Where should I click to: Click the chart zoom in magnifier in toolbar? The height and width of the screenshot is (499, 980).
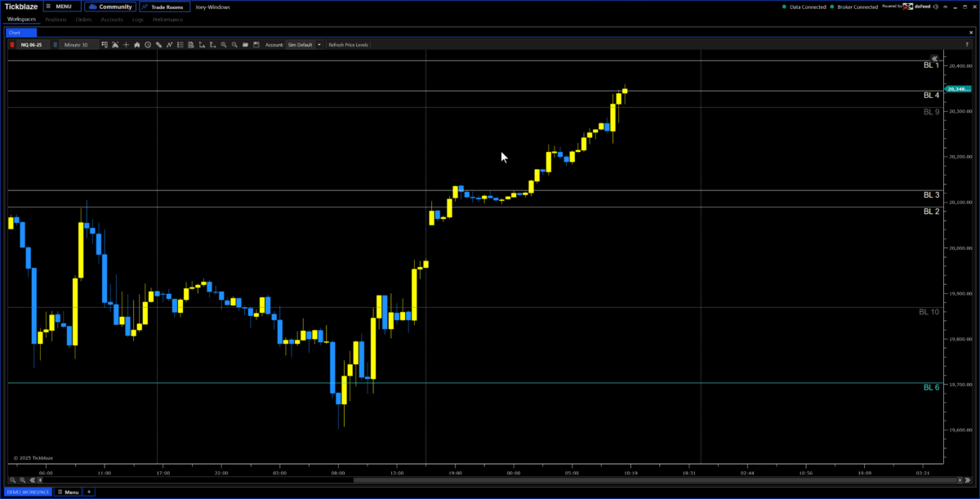(x=224, y=44)
